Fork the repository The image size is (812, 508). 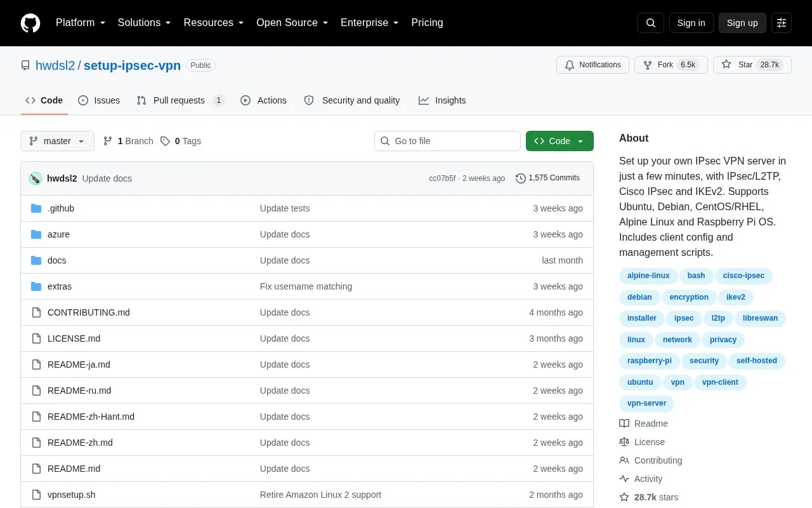tap(671, 65)
